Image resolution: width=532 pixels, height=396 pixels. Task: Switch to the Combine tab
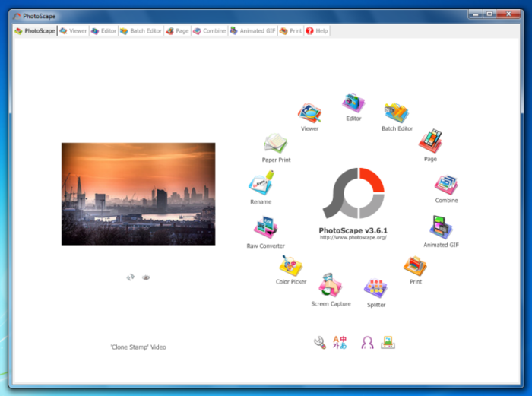[x=209, y=31]
